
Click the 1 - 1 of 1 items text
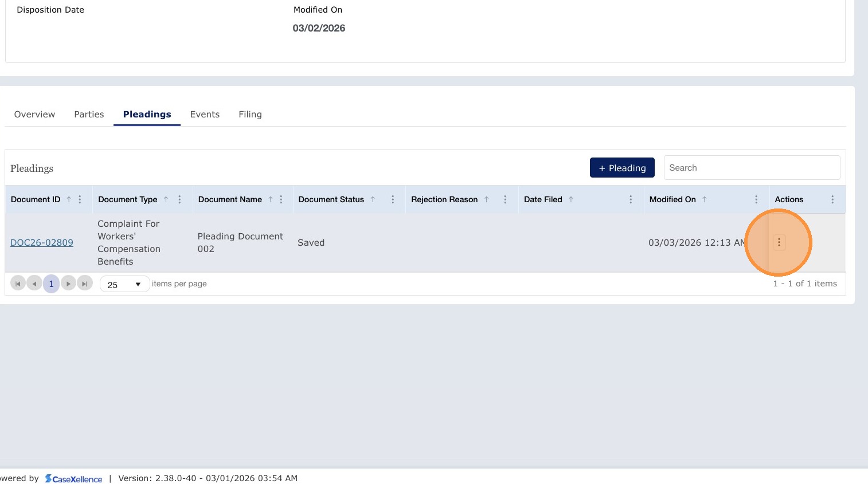pyautogui.click(x=805, y=284)
